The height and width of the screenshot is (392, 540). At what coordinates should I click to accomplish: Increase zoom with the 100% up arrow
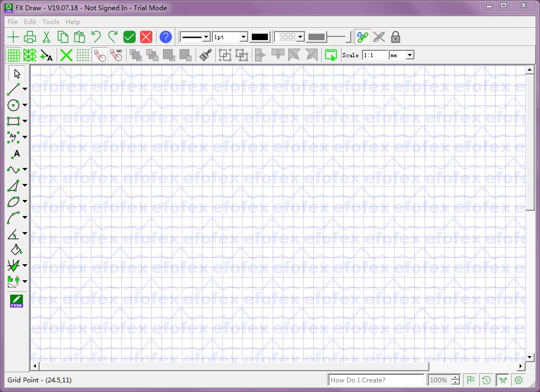(x=456, y=377)
